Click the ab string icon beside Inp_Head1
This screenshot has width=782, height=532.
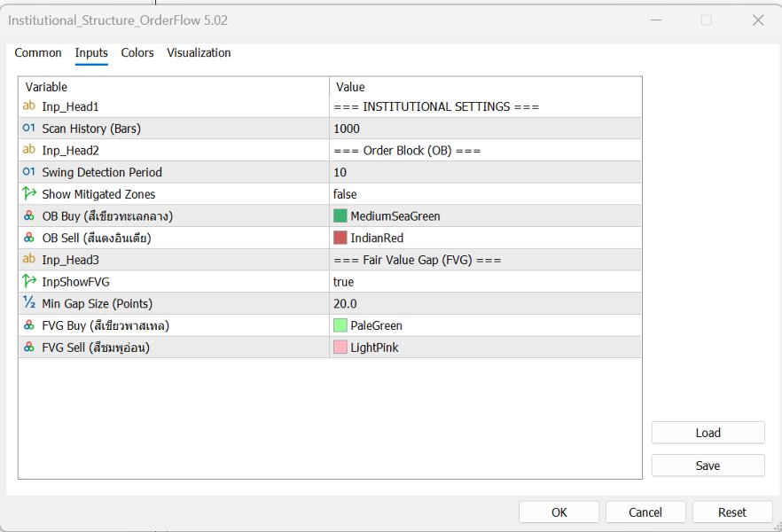click(29, 106)
